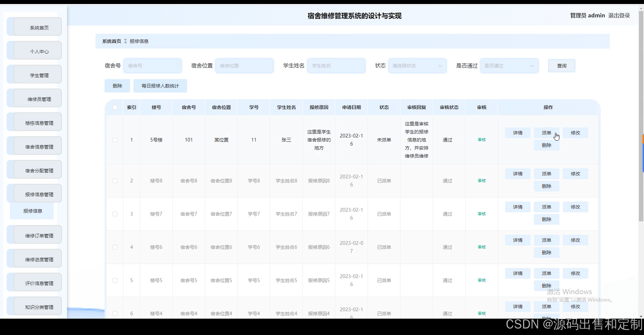The height and width of the screenshot is (335, 644).
Task: Click the bulk 删除 button above table
Action: pyautogui.click(x=117, y=86)
